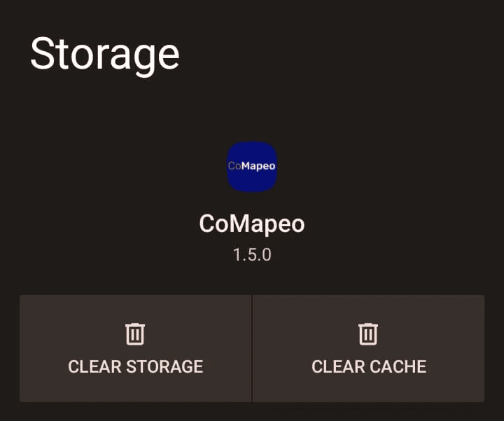Click the CoMapeo app icon
The image size is (504, 421).
(x=252, y=167)
